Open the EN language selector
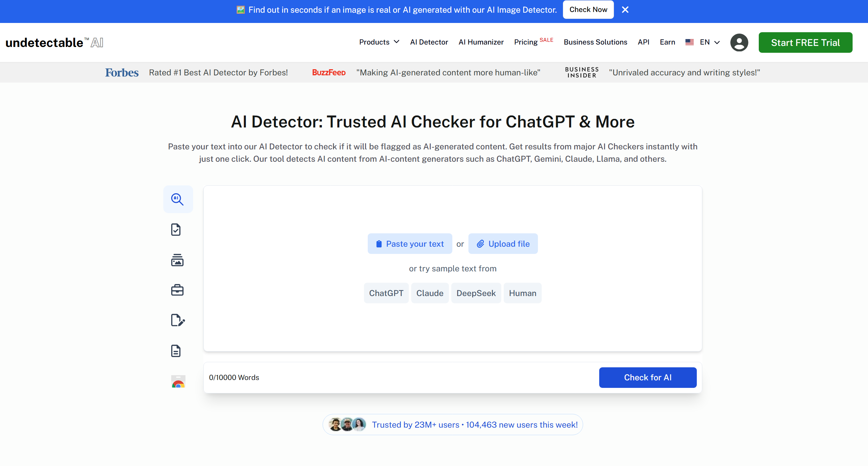The image size is (868, 466). coord(709,42)
